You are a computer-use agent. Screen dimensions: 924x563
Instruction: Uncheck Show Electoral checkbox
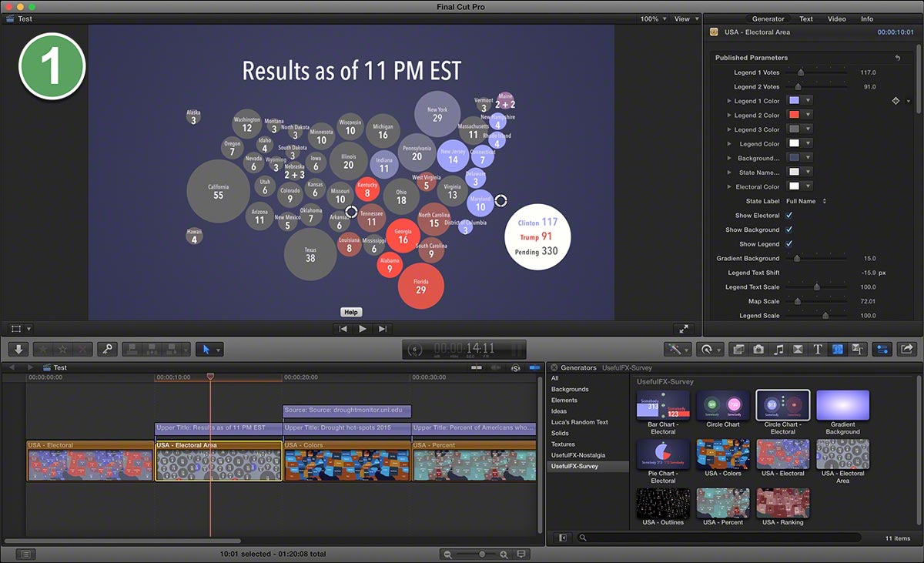[x=788, y=216]
